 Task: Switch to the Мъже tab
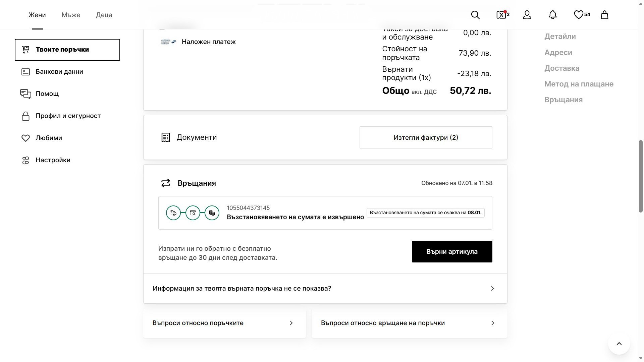[x=71, y=15]
